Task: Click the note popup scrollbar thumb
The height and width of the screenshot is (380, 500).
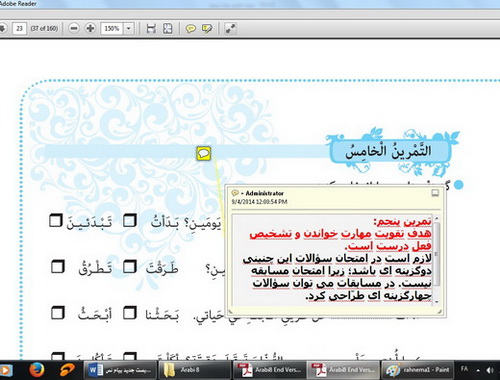Action: (436, 254)
